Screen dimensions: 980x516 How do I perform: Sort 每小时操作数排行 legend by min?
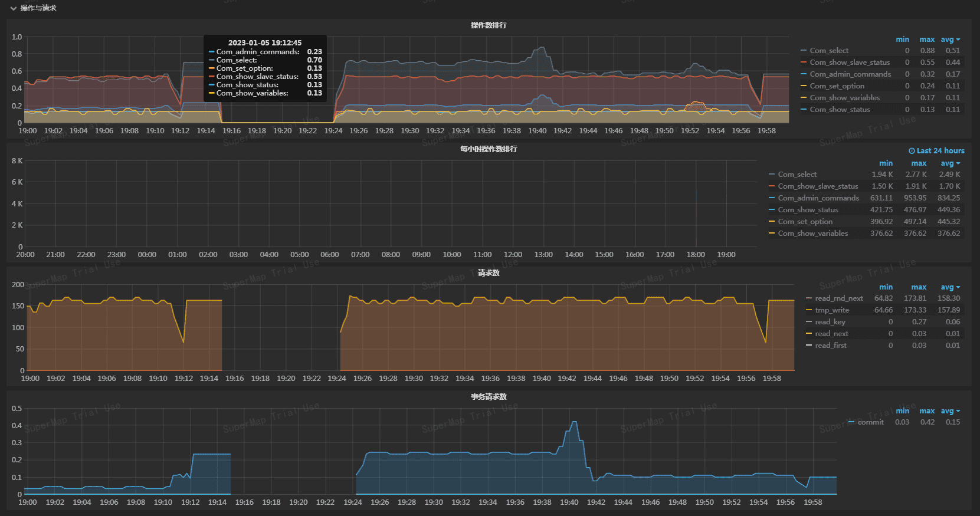(x=886, y=163)
